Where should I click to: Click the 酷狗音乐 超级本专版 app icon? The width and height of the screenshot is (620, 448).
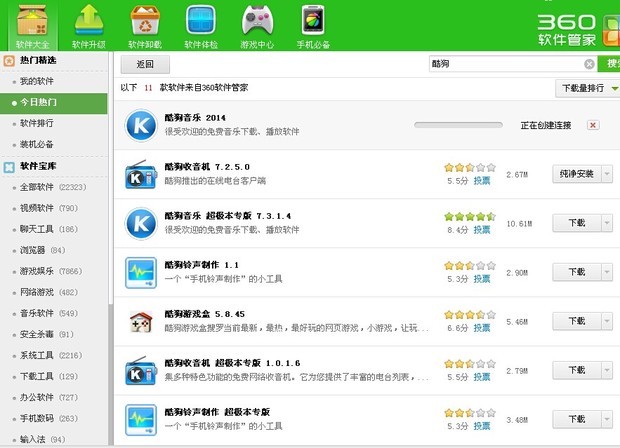click(141, 224)
